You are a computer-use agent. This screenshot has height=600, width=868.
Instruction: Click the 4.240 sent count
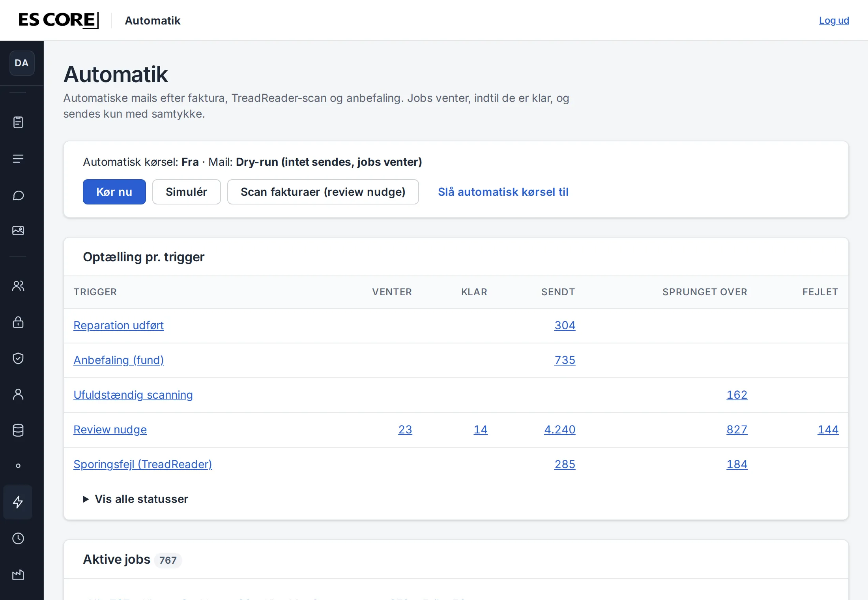(x=559, y=429)
